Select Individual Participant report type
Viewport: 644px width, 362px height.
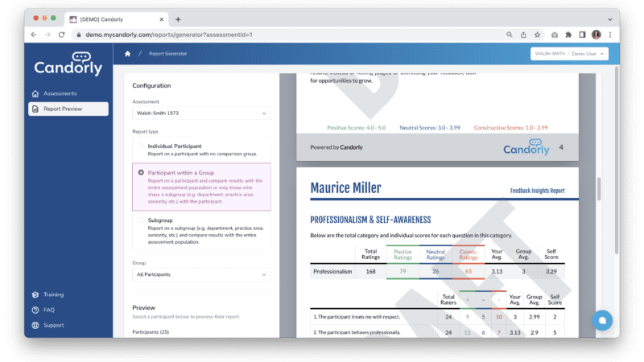pyautogui.click(x=141, y=146)
